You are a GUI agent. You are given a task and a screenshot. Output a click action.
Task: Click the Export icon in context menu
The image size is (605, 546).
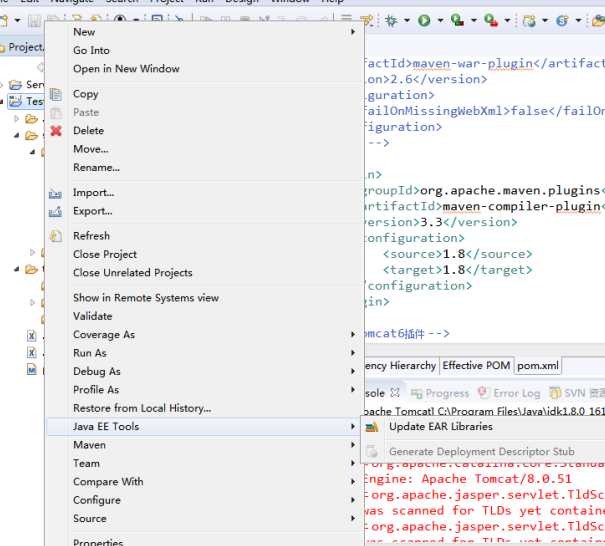[56, 211]
